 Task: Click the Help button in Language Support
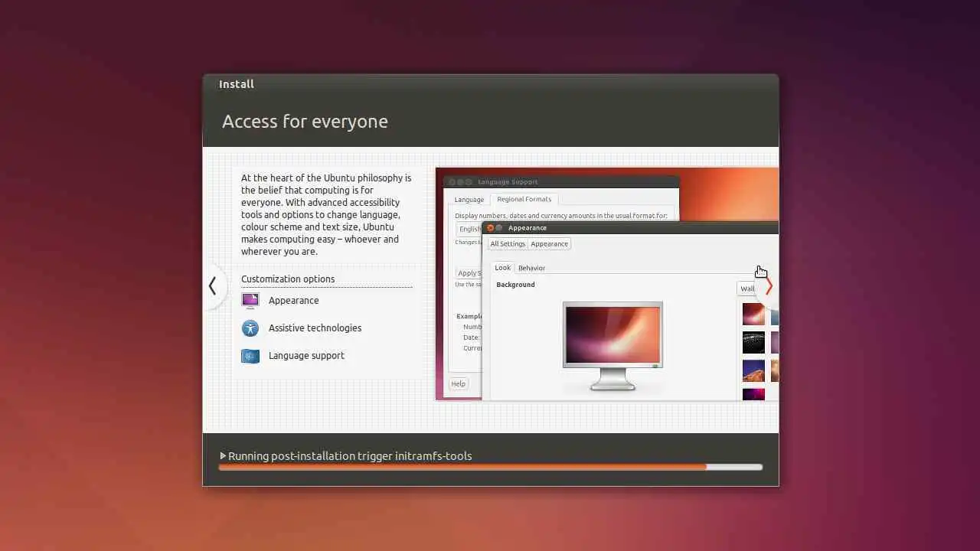(458, 384)
